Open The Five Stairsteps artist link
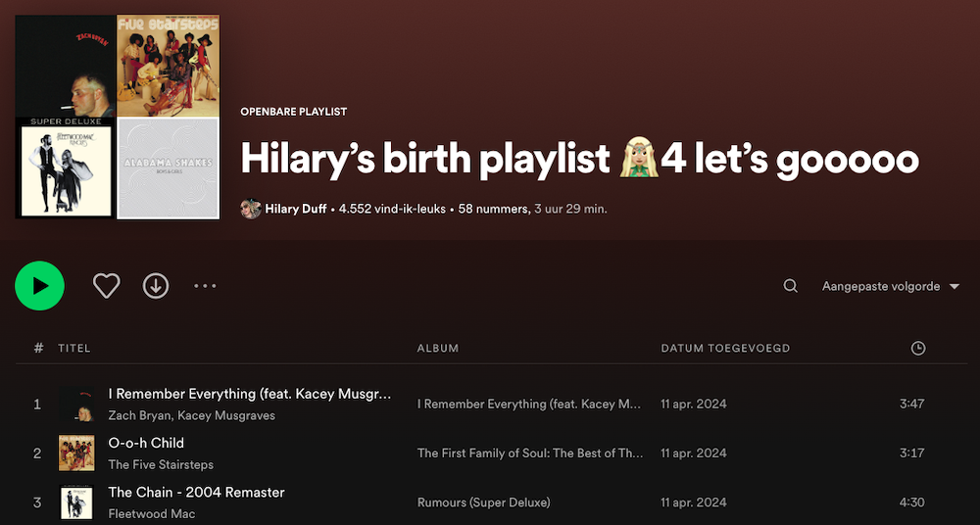The image size is (980, 525). 161,464
